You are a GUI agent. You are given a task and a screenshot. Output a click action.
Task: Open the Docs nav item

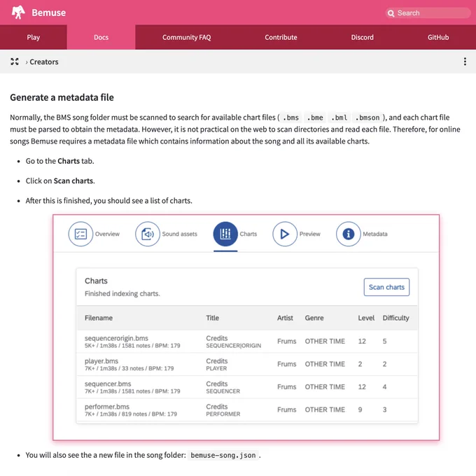tap(101, 37)
